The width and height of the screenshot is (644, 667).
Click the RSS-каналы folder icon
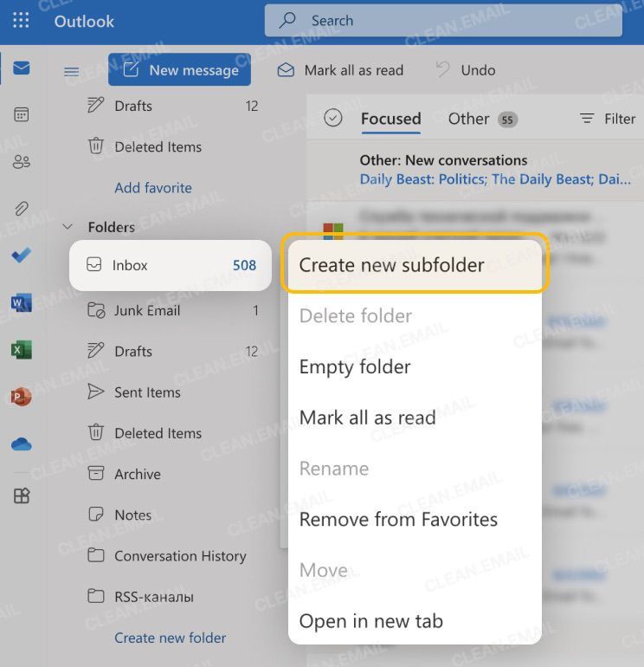point(95,596)
